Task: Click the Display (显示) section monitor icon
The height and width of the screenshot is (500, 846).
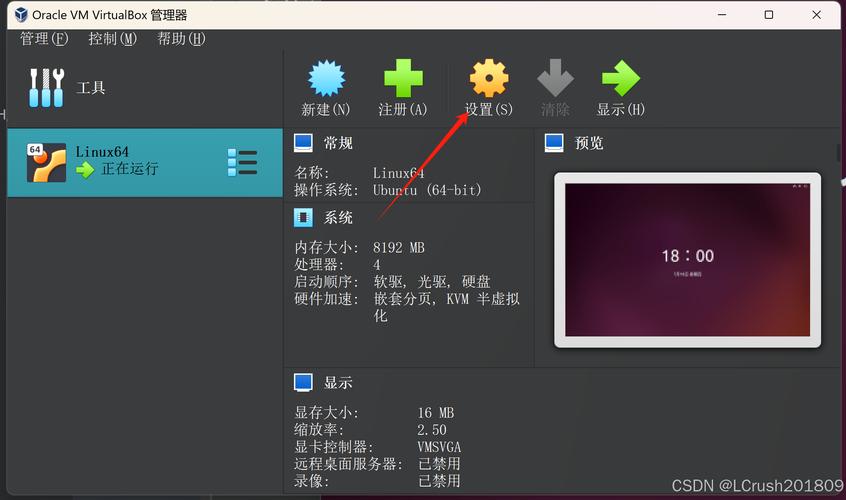Action: click(x=303, y=382)
